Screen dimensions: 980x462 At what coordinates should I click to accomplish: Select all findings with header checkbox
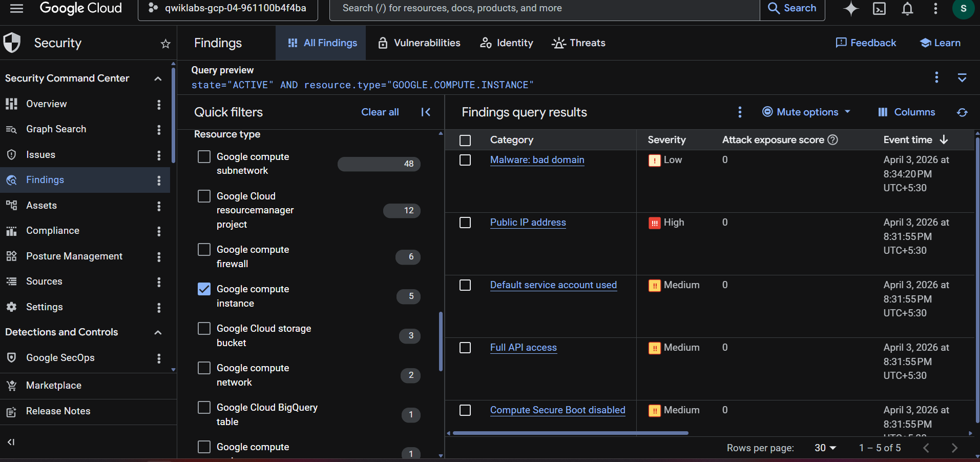[x=465, y=140]
